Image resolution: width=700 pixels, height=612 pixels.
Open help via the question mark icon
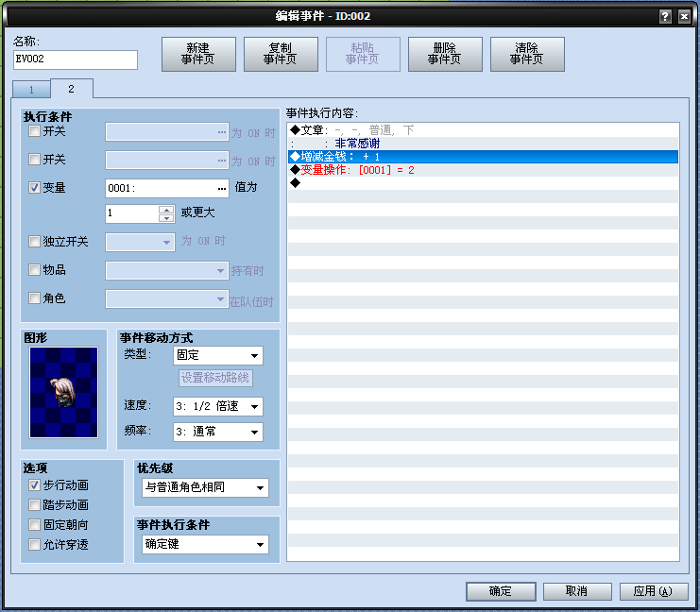[665, 16]
